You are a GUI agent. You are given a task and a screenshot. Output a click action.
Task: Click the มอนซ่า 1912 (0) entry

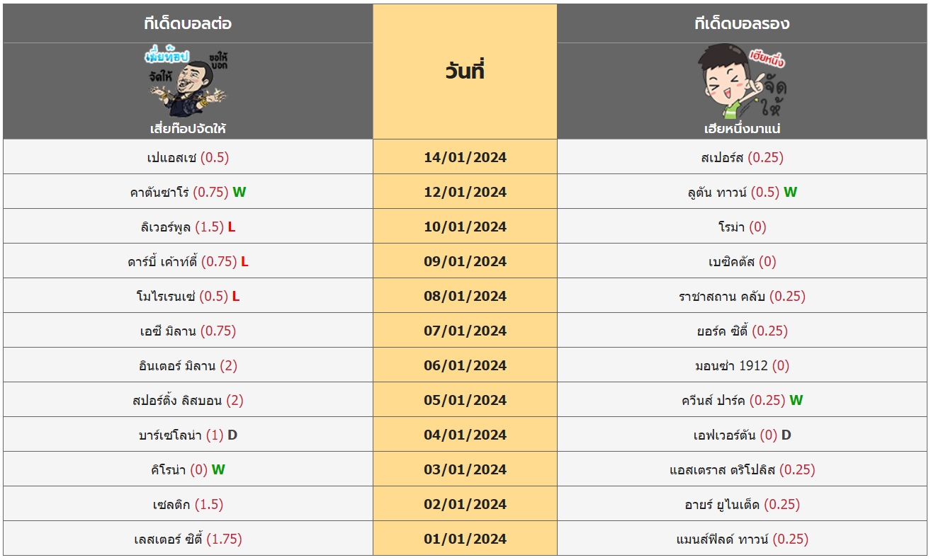point(742,365)
